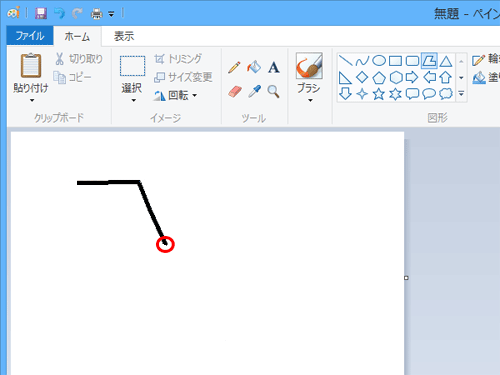This screenshot has height=375, width=500.
Task: Select the Up arrow shape
Action: (446, 77)
